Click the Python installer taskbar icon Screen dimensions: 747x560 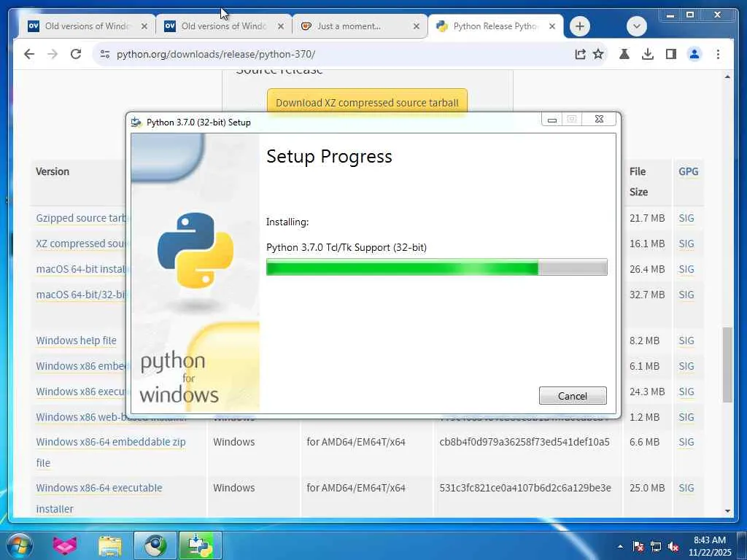click(200, 545)
